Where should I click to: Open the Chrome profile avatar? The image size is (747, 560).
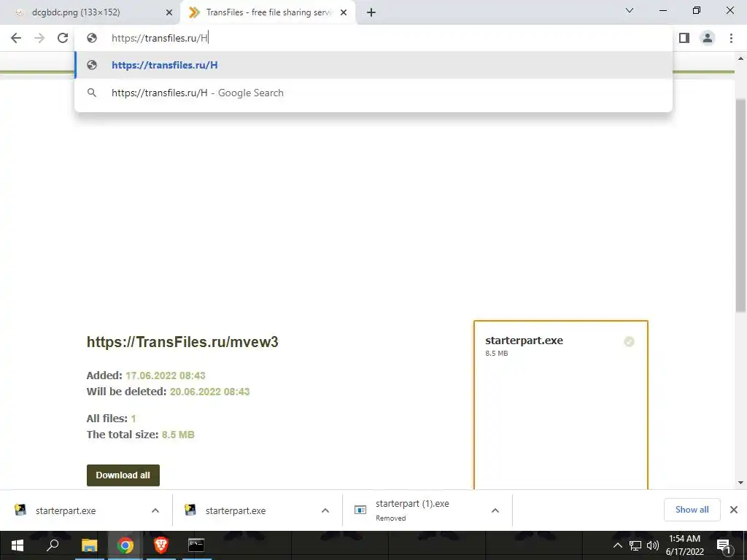click(708, 38)
